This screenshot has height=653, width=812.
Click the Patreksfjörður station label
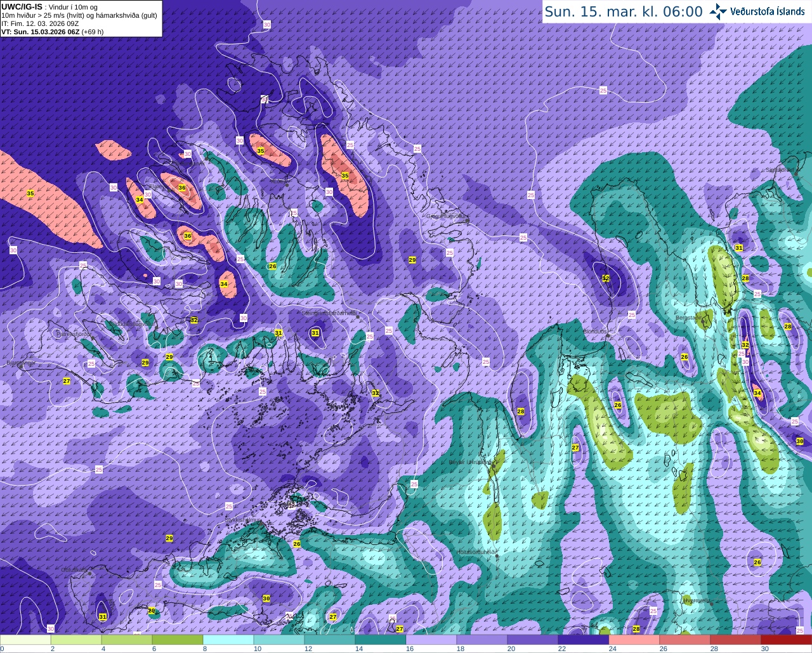click(74, 333)
